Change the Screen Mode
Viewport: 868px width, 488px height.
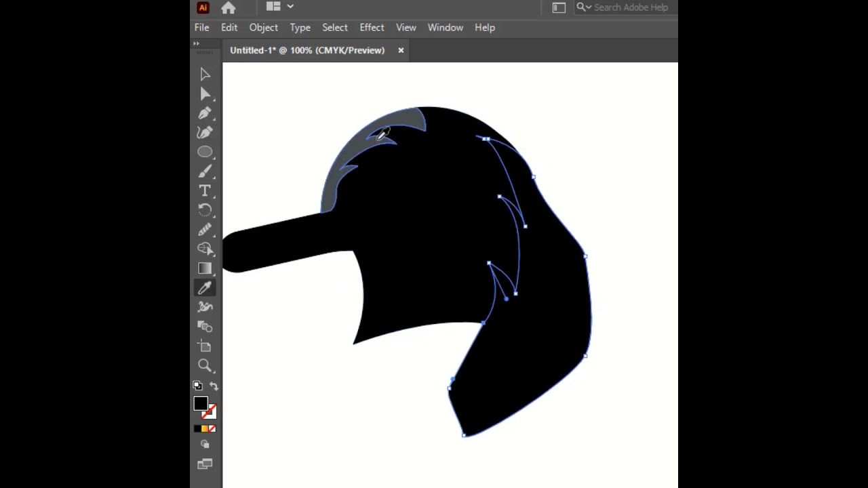coord(205,464)
